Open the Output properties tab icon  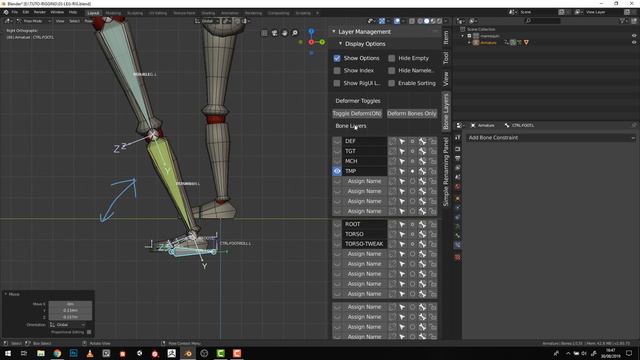458,158
